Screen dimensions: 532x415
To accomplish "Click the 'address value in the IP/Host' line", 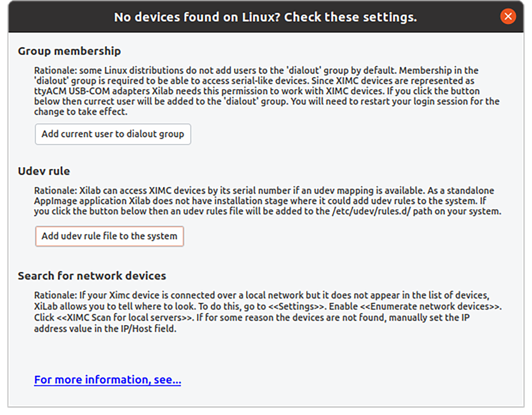I will [105, 329].
